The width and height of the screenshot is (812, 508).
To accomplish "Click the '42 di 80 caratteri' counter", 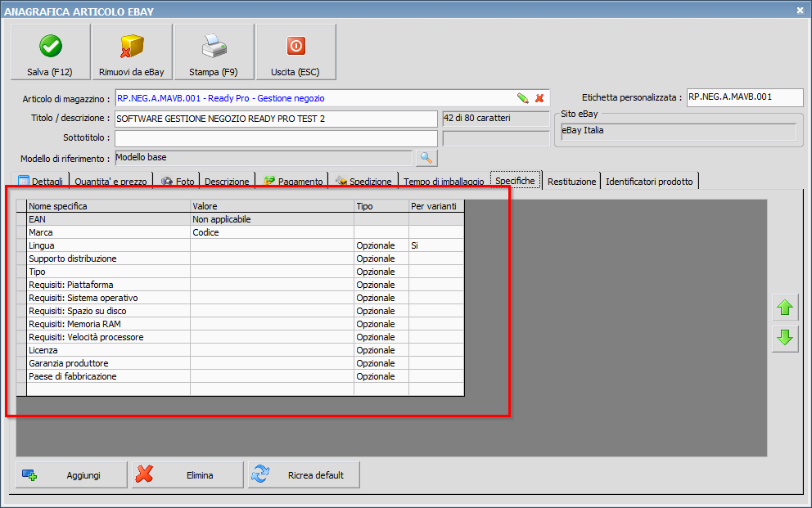I will click(495, 119).
